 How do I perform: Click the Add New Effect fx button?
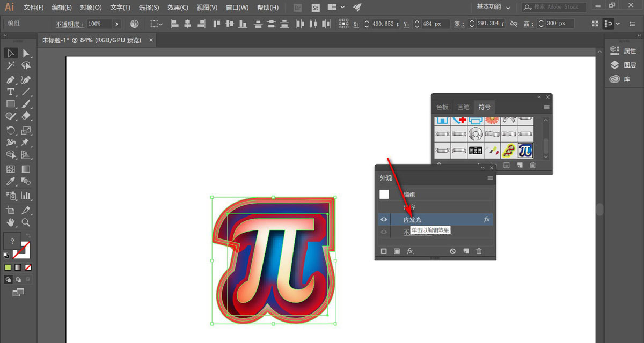tap(410, 251)
